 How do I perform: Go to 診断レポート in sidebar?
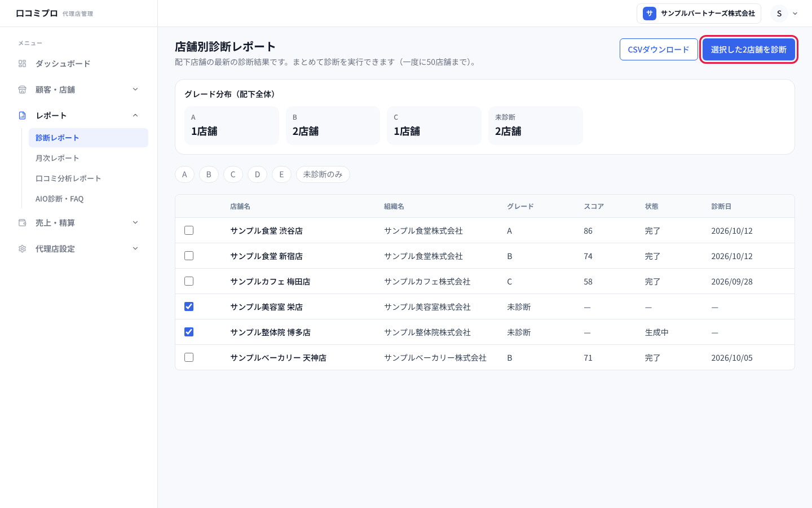click(89, 138)
